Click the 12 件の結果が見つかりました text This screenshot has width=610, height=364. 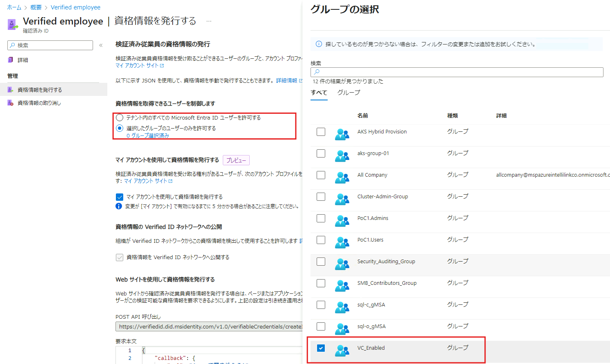pos(348,81)
